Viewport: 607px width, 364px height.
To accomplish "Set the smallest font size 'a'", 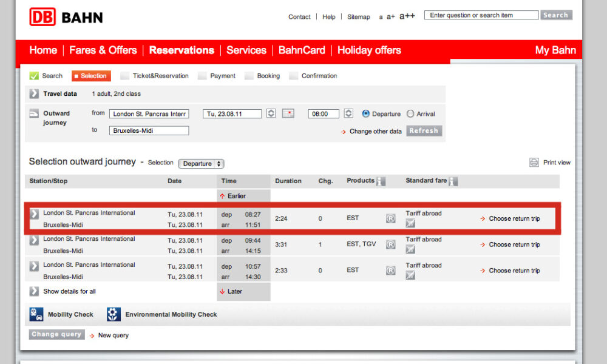I will tap(381, 17).
